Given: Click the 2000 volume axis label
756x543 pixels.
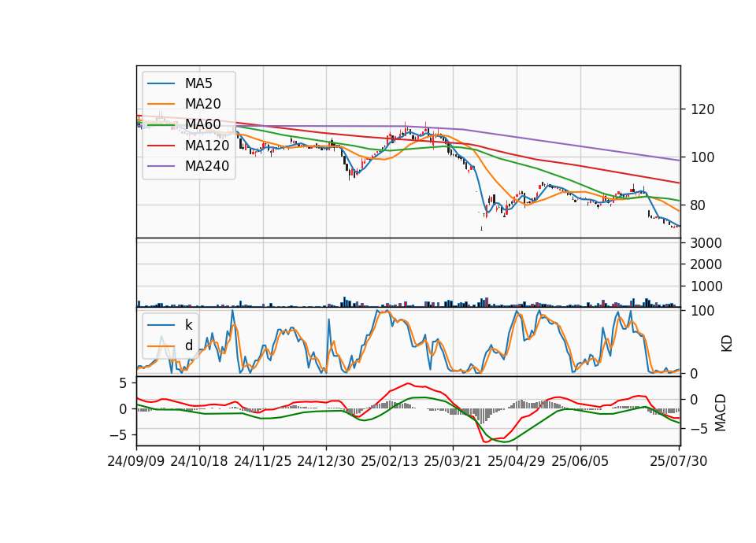Looking at the screenshot, I should coord(706,264).
